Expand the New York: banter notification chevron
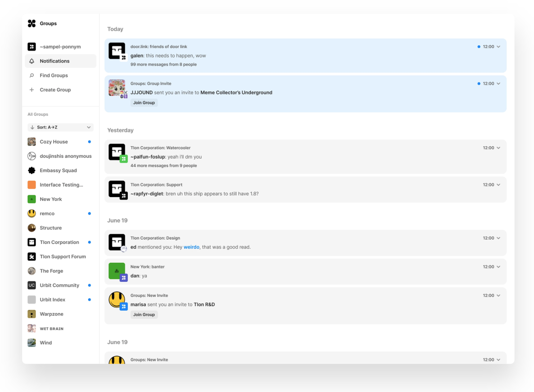 pyautogui.click(x=498, y=267)
